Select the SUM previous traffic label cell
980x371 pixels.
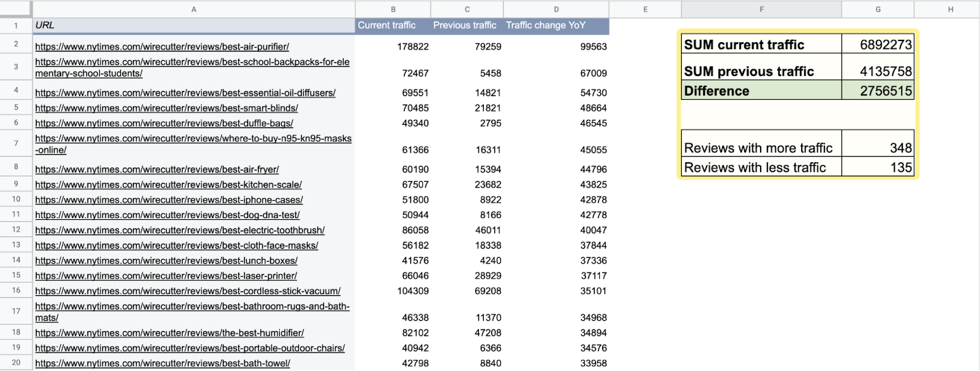761,67
